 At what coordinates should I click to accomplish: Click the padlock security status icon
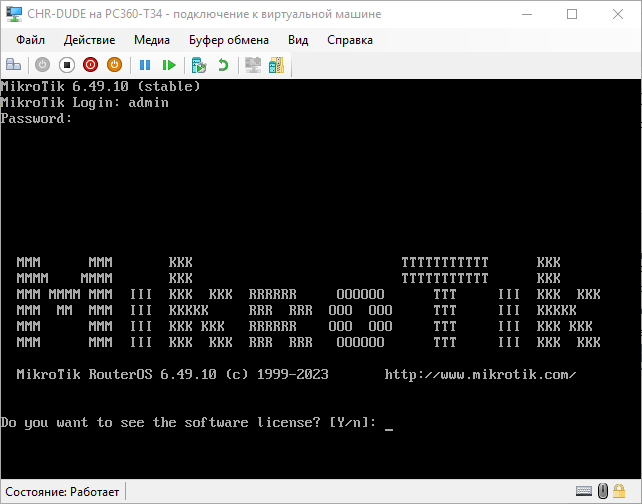point(619,491)
